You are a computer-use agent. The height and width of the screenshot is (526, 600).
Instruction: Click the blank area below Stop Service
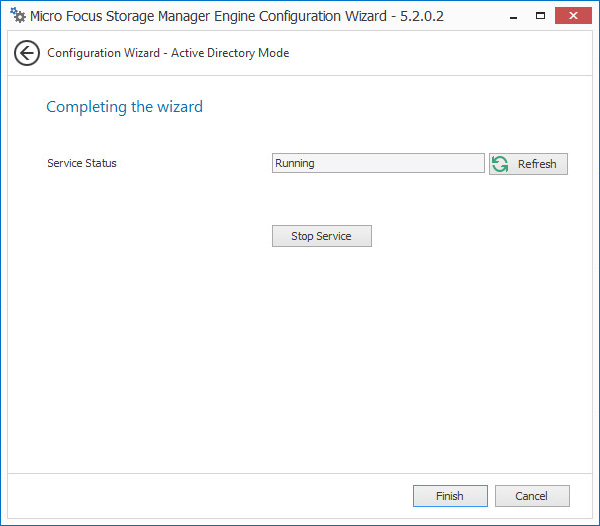click(x=322, y=340)
